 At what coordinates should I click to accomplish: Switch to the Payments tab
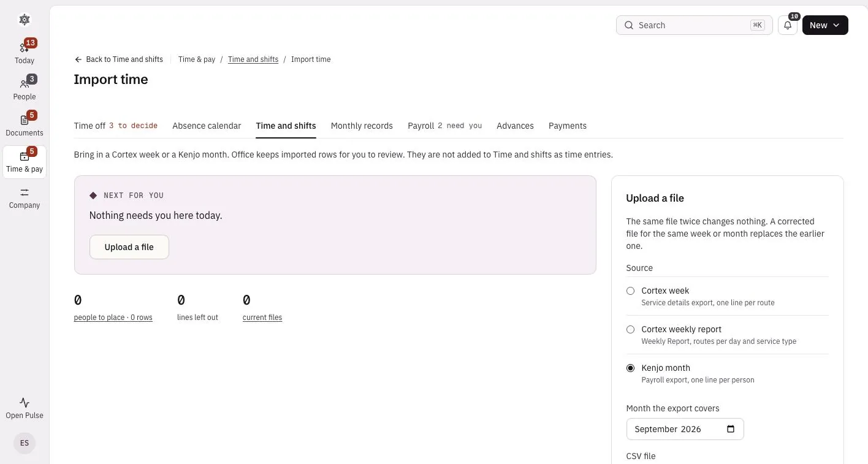click(568, 126)
